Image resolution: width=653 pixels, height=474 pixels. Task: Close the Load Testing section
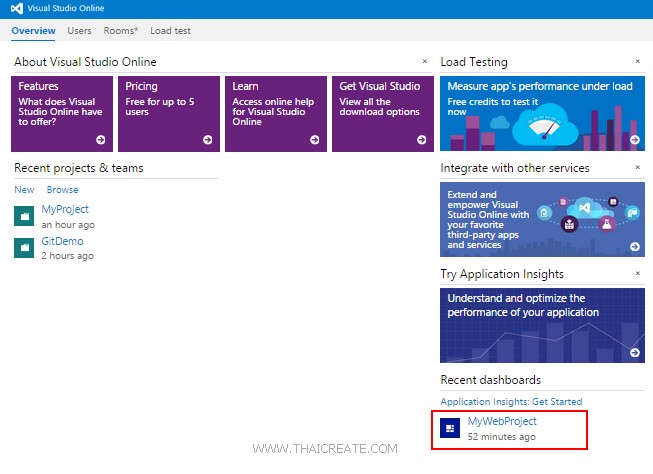[x=638, y=61]
